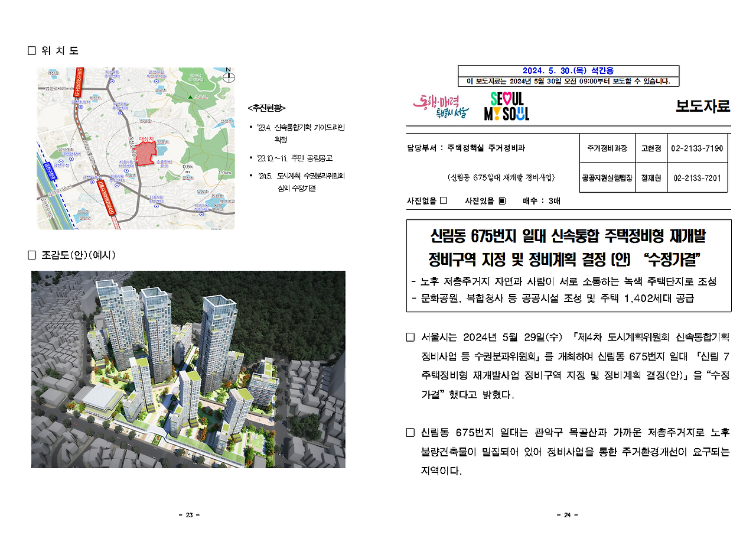Open the location map image
The image size is (756, 535).
click(136, 148)
